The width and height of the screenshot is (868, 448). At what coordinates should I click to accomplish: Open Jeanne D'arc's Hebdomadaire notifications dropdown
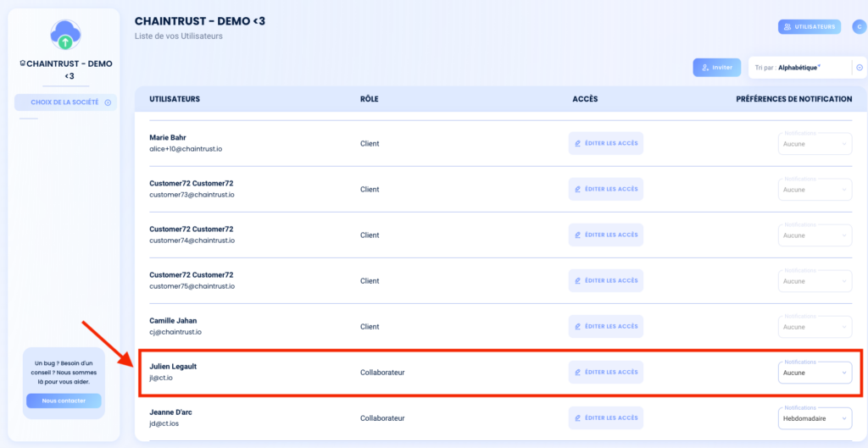815,418
